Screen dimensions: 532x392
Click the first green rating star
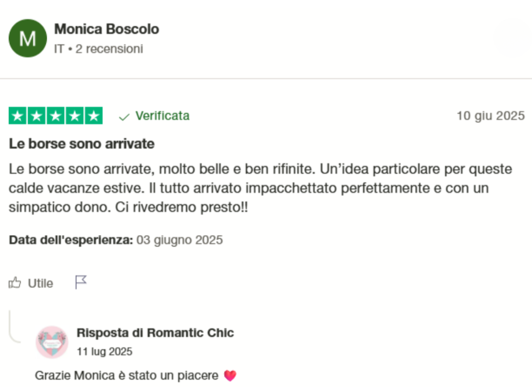[18, 116]
